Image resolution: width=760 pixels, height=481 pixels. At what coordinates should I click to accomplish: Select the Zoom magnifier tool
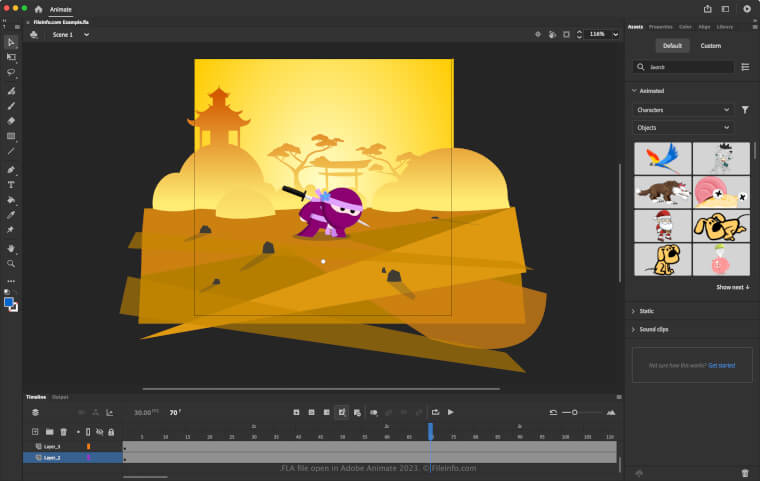click(x=11, y=263)
